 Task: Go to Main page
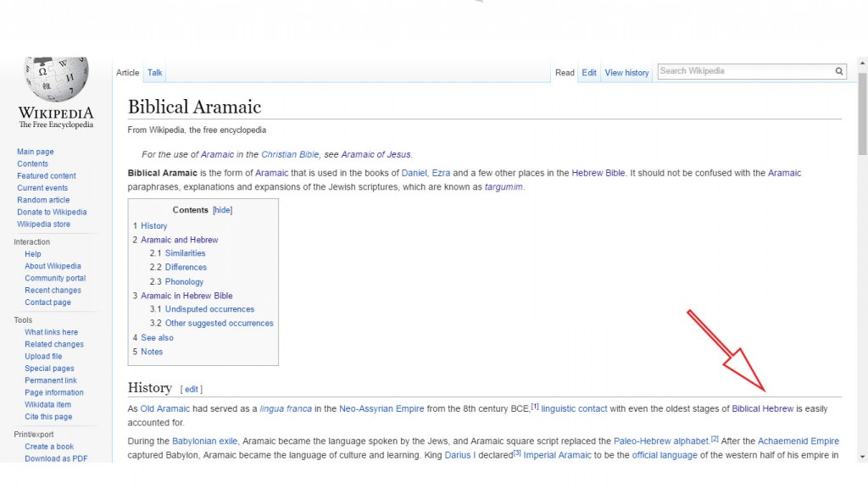click(x=36, y=152)
